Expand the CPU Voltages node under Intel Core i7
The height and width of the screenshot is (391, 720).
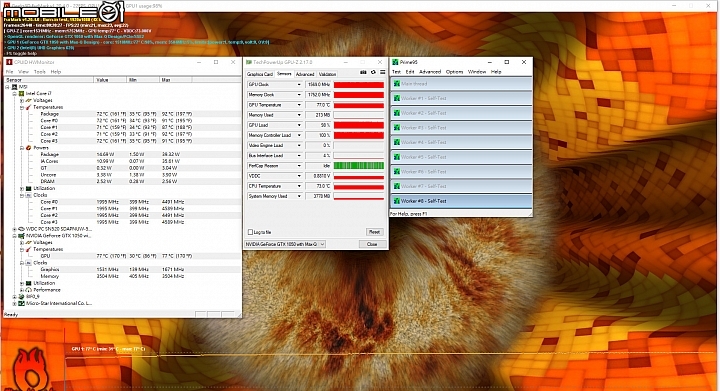point(22,100)
